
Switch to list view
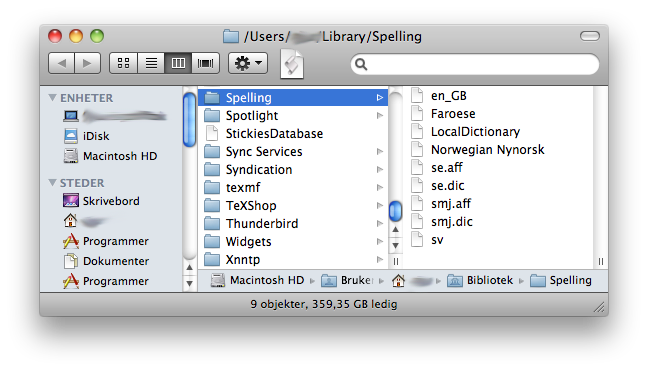[x=151, y=63]
